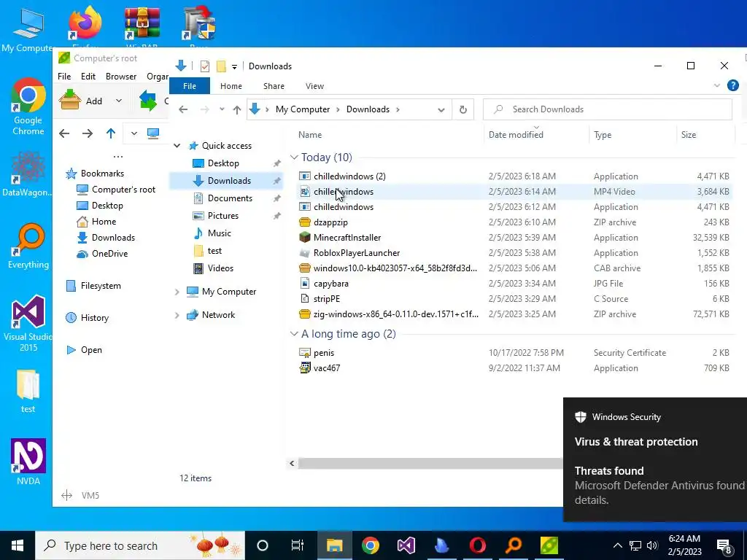Select MinecraftInstaller application file
Image resolution: width=747 pixels, height=560 pixels.
(514, 238)
